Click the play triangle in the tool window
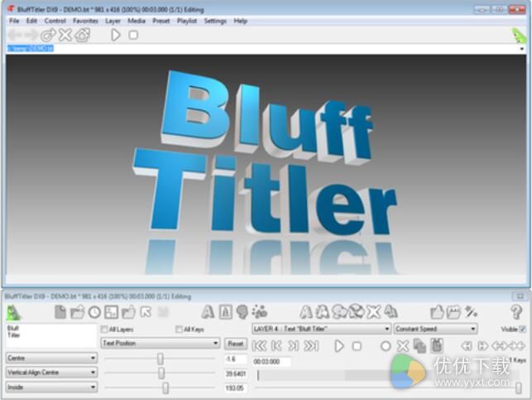Viewport: 532px width, 400px height. [x=339, y=346]
